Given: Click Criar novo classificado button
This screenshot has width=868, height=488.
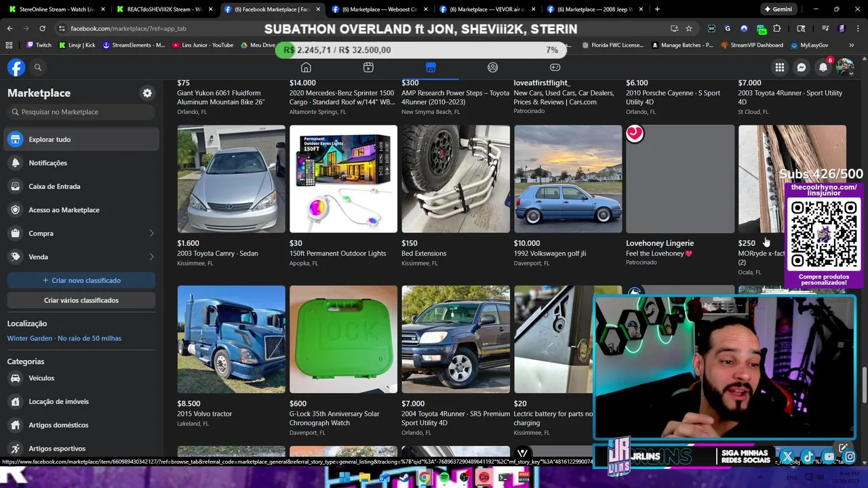Looking at the screenshot, I should 81,280.
